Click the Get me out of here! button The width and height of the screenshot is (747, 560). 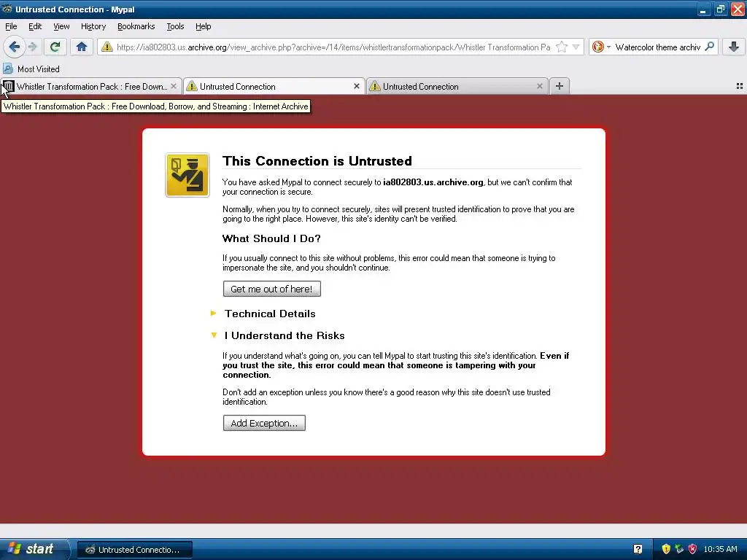click(271, 289)
